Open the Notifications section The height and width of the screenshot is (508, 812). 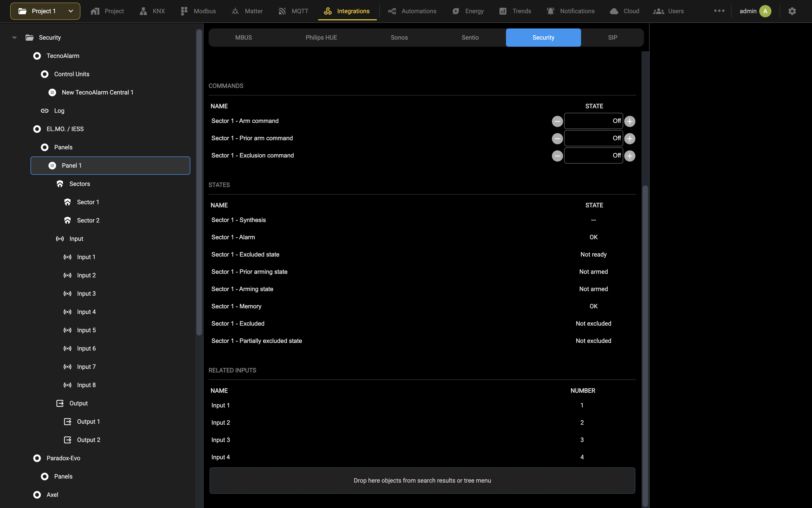pos(571,11)
